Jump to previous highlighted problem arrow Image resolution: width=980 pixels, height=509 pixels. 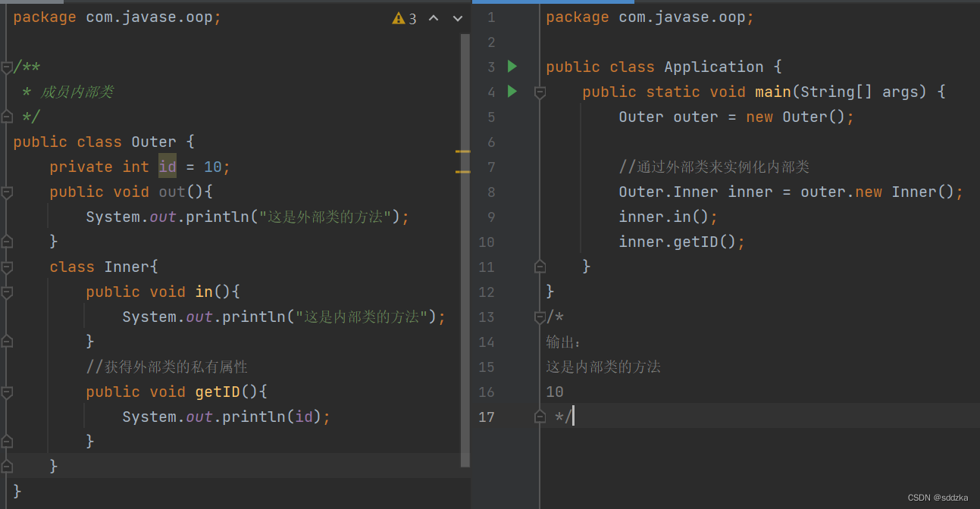(x=434, y=18)
